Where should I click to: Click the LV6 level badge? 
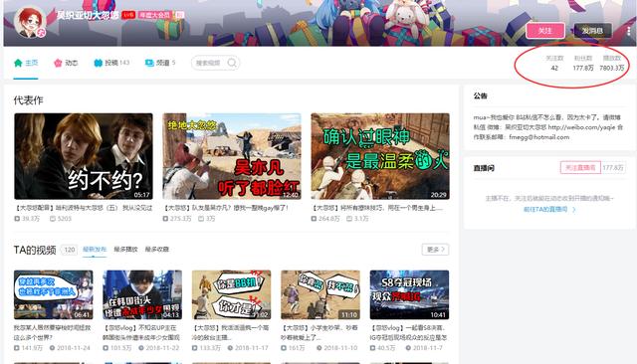click(x=128, y=15)
